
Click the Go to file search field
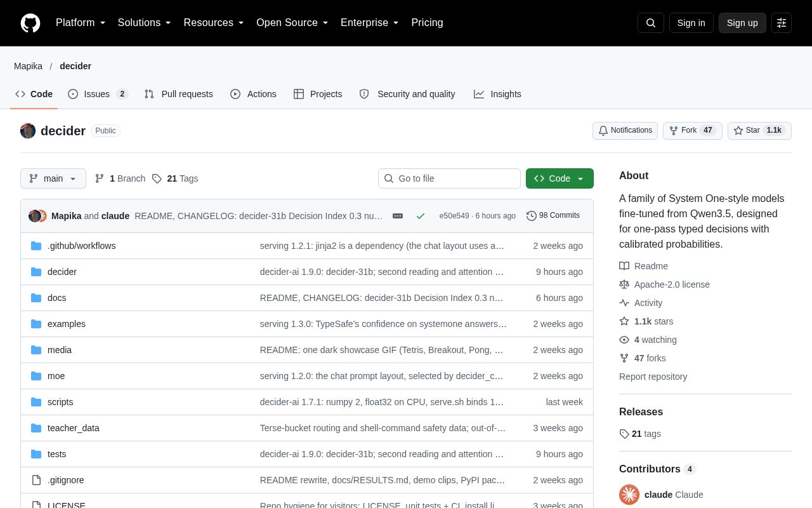449,178
